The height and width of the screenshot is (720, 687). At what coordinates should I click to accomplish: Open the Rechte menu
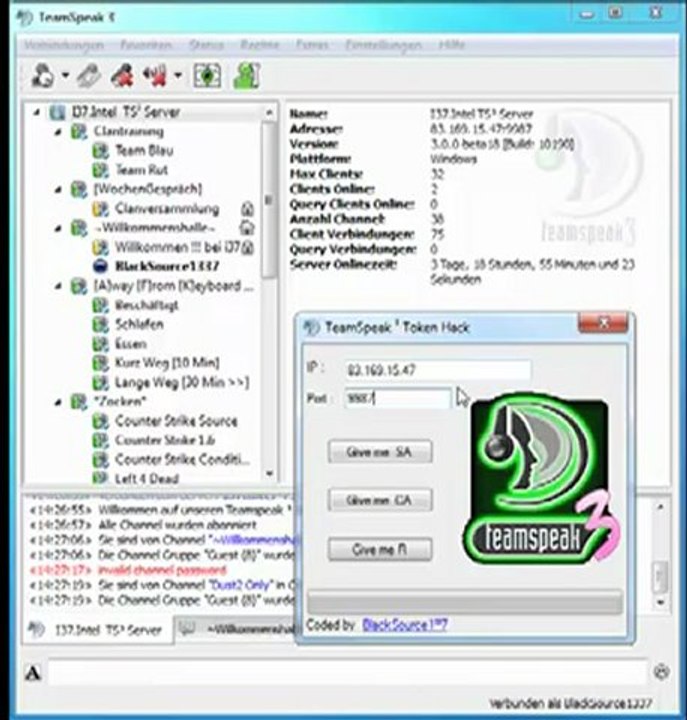[x=259, y=45]
